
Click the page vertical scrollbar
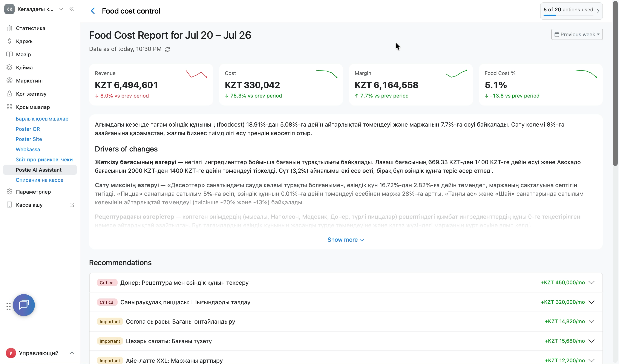click(615, 84)
